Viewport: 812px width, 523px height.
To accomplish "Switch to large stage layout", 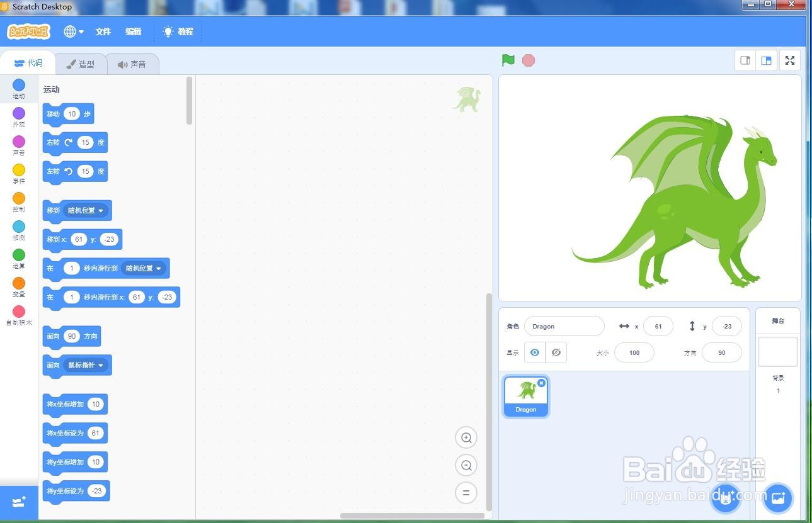I will pos(766,60).
